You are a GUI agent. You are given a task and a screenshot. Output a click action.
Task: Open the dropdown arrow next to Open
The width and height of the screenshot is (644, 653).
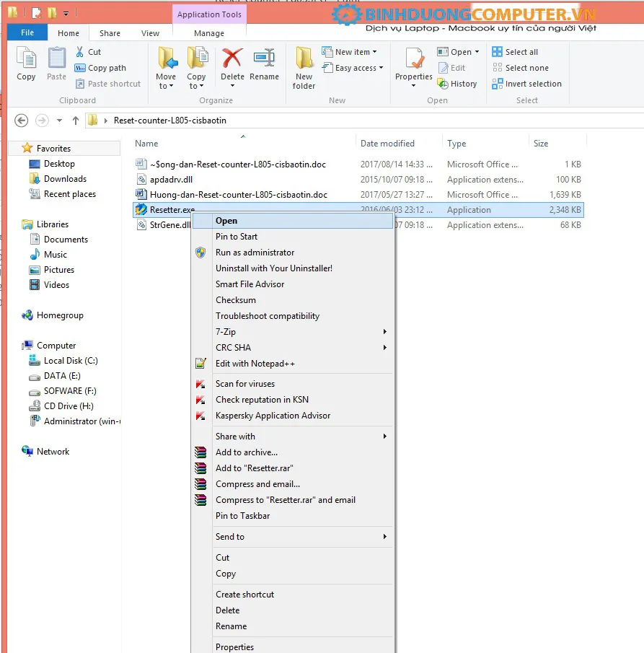coord(477,52)
